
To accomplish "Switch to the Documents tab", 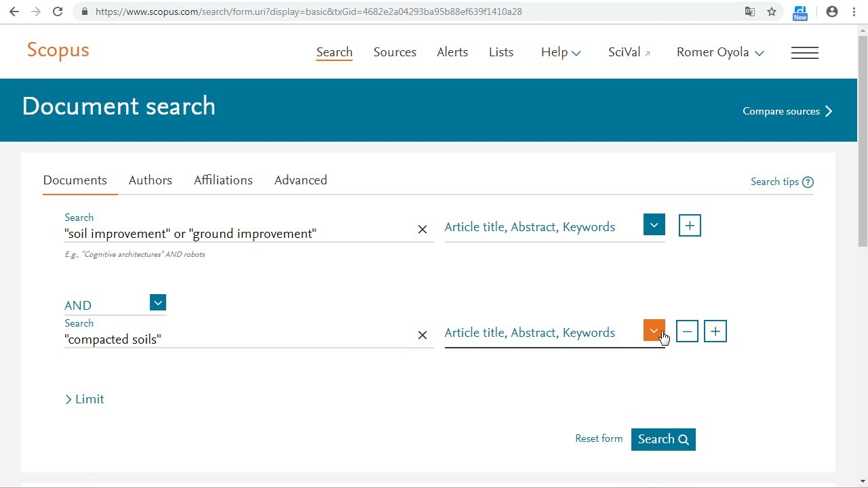I will tap(75, 180).
